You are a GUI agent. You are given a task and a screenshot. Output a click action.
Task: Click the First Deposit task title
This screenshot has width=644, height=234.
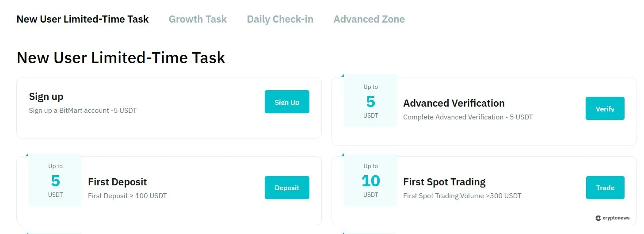pos(117,182)
